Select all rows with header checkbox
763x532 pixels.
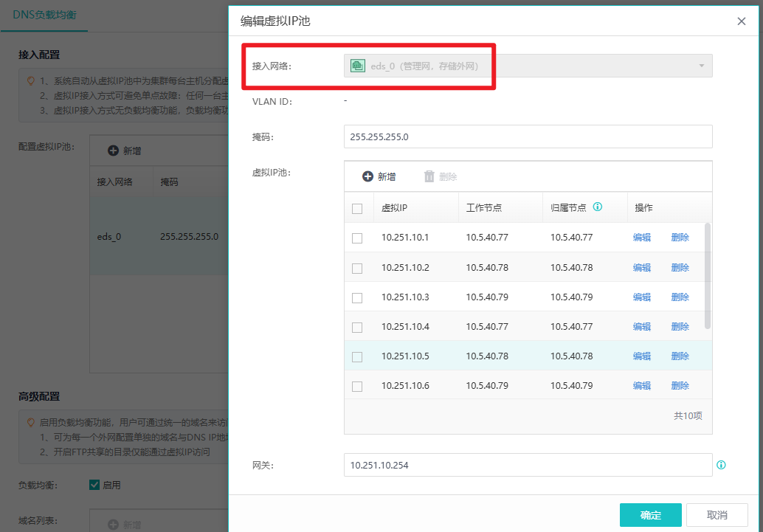[357, 209]
